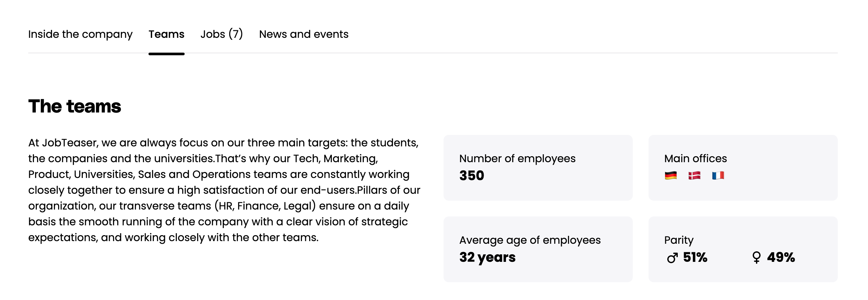
Task: Click the "Main offices" label
Action: (695, 159)
